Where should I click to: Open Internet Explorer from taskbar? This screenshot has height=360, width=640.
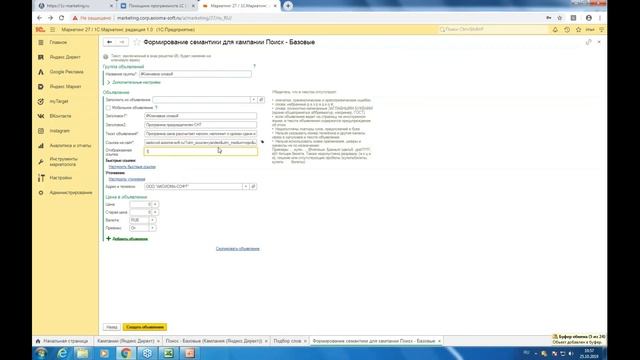(x=62, y=353)
